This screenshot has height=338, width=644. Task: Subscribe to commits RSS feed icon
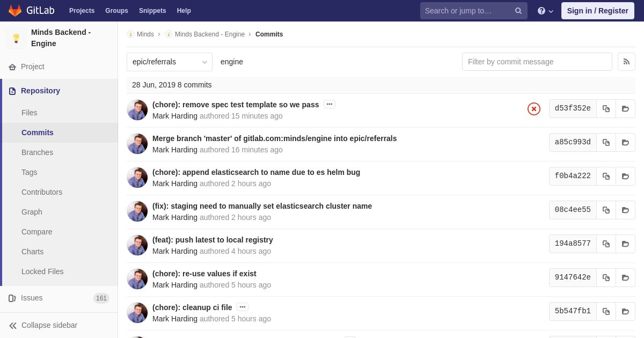click(x=626, y=62)
